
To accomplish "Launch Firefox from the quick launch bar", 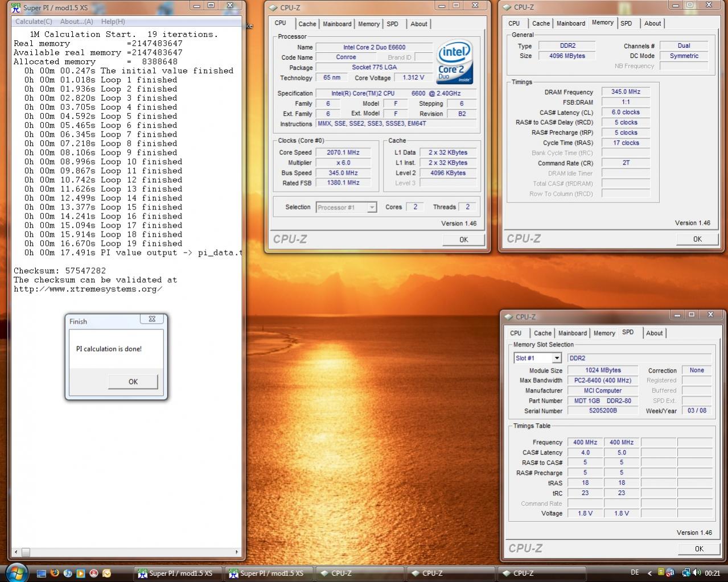I will tap(55, 573).
